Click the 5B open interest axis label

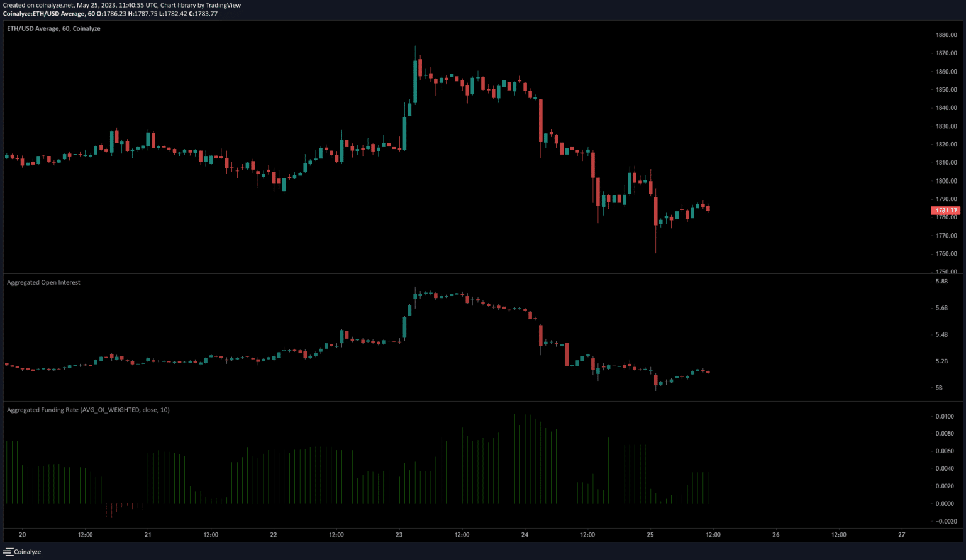click(x=939, y=388)
